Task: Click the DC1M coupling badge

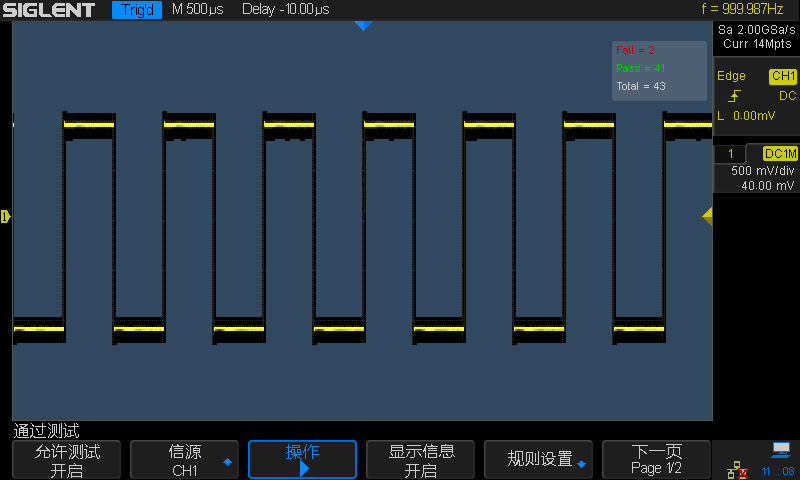Action: tap(780, 154)
